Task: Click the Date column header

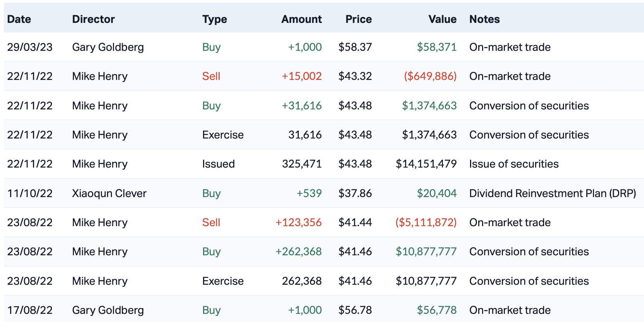Action: pyautogui.click(x=19, y=19)
